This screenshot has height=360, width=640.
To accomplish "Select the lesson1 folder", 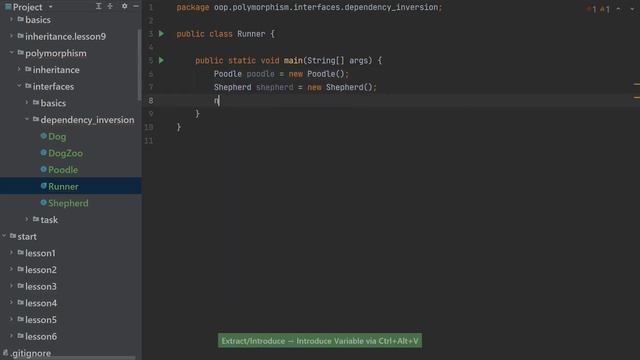I will click(40, 253).
